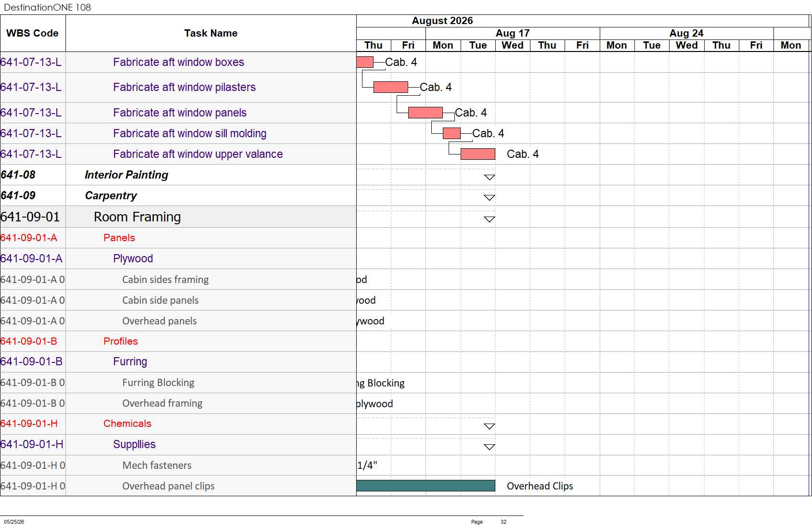Screen dimensions: 812x528
Task: Click the red Gantt bar for window pilasters
Action: coord(391,87)
